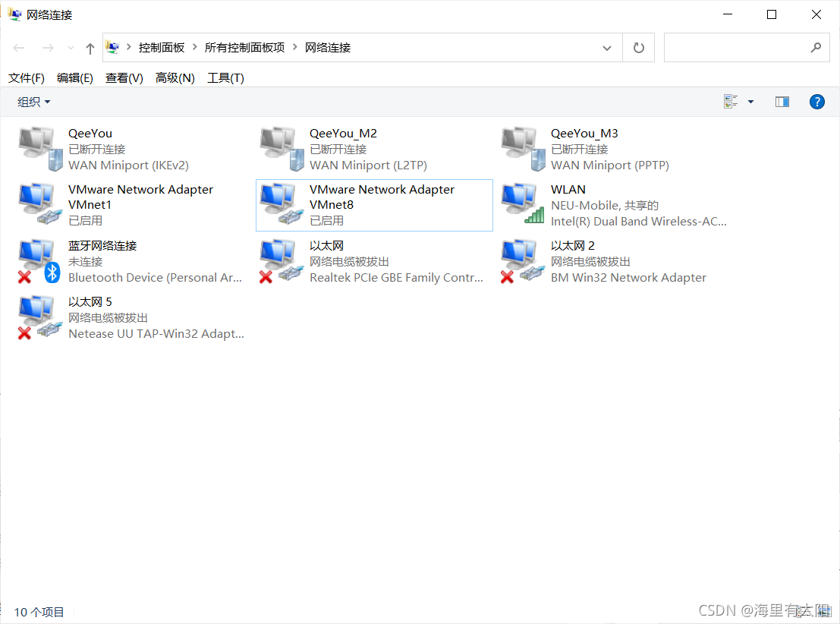The image size is (840, 624).
Task: Maximize the 网络连接 window
Action: click(772, 14)
